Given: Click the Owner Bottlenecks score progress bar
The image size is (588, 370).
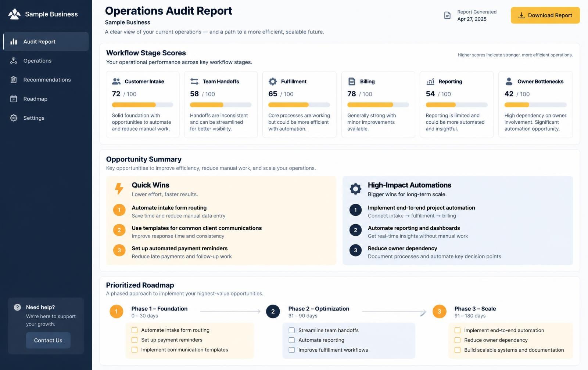Looking at the screenshot, I should 535,105.
